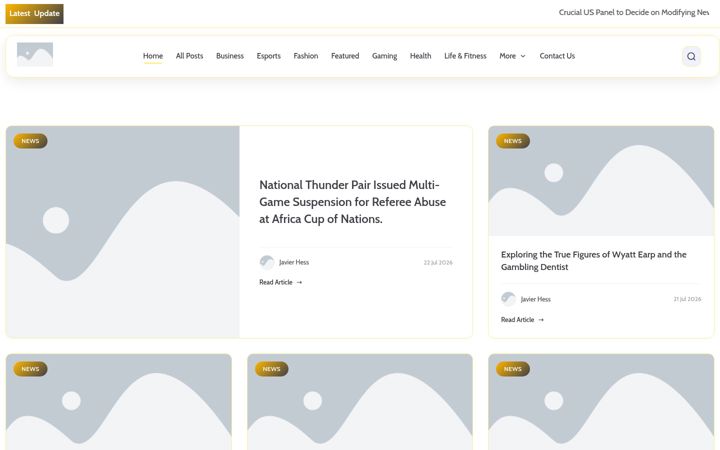Navigate to Esports section
This screenshot has height=450, width=720.
269,56
